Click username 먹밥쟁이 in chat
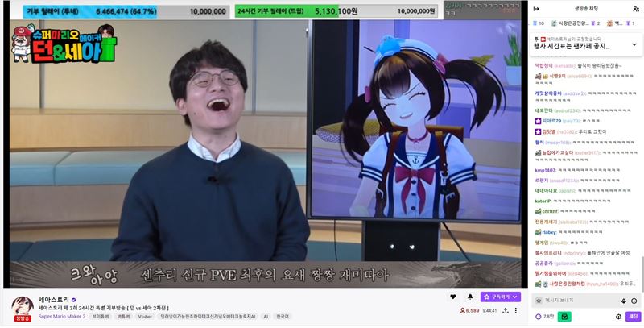644x328 pixels. click(x=543, y=66)
